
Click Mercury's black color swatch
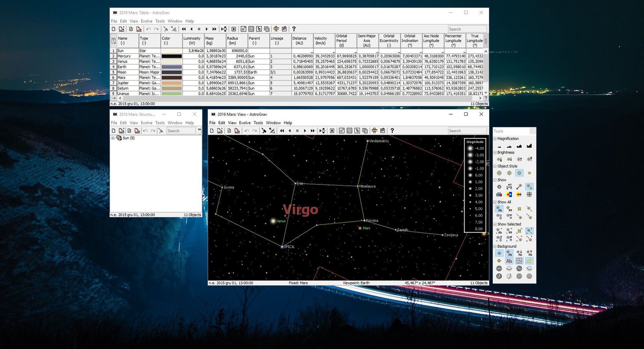click(x=171, y=56)
